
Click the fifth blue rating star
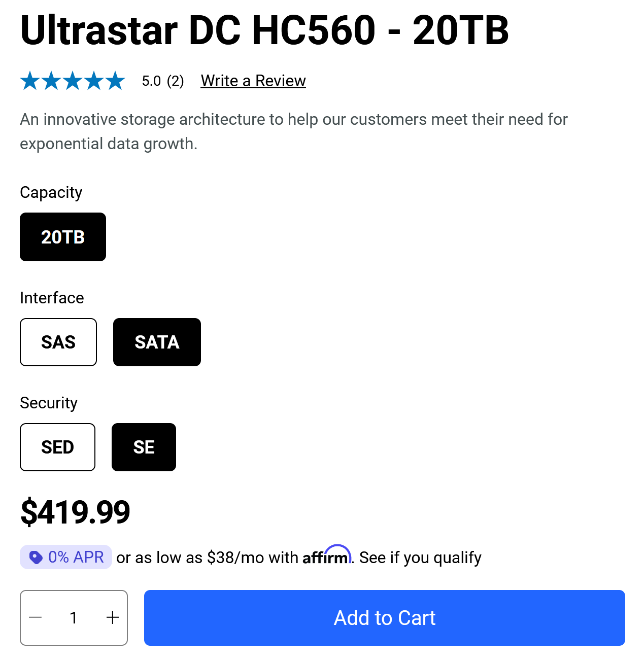115,81
